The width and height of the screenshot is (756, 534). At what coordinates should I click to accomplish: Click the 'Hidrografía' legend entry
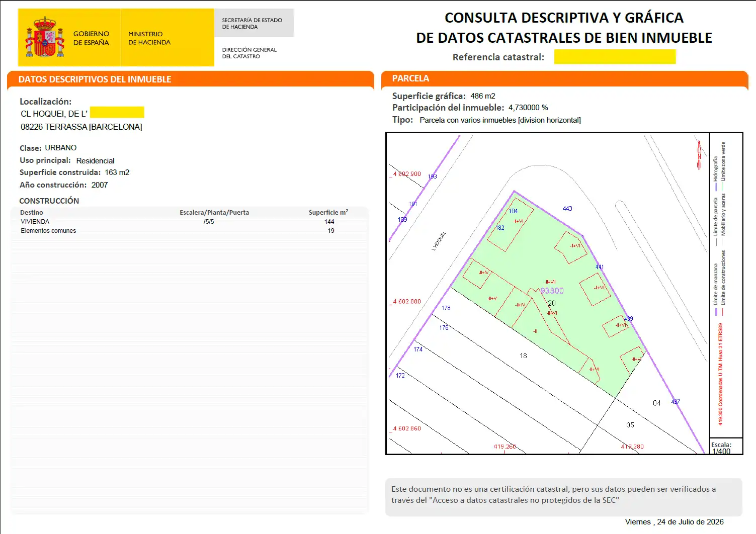pyautogui.click(x=715, y=173)
